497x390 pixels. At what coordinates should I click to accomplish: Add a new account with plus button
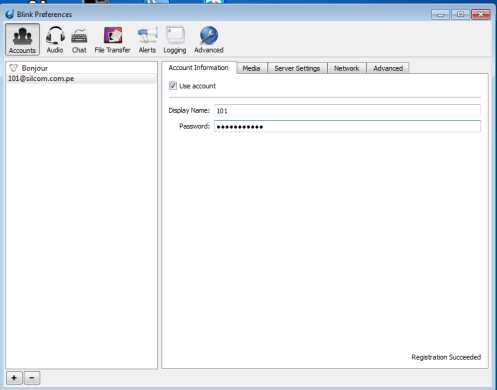tap(14, 378)
